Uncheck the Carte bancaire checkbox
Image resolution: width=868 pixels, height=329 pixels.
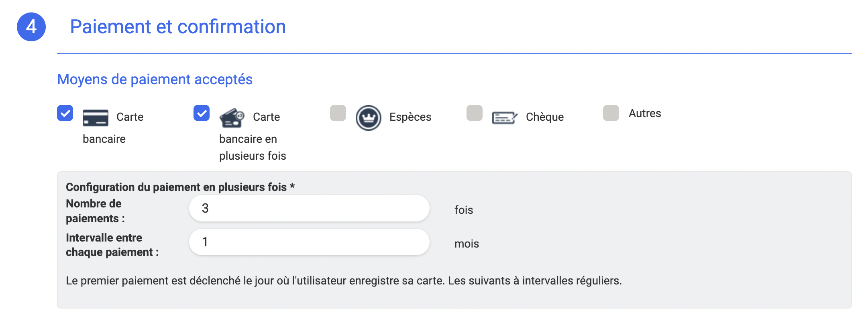(x=65, y=114)
